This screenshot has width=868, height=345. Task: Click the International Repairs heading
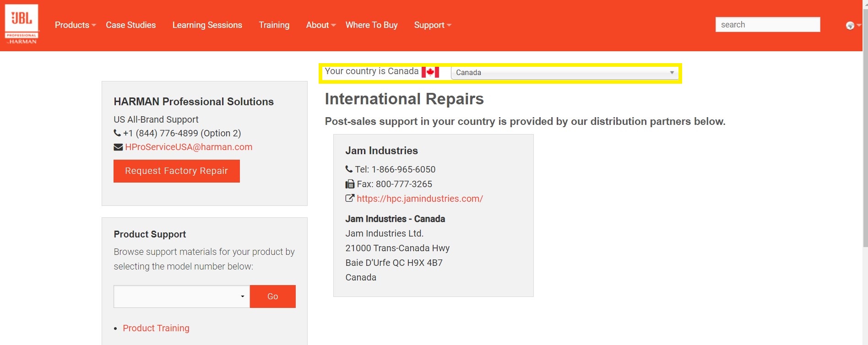click(404, 99)
